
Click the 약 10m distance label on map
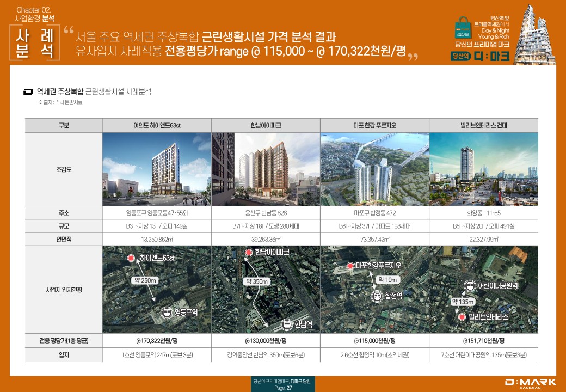(x=387, y=280)
